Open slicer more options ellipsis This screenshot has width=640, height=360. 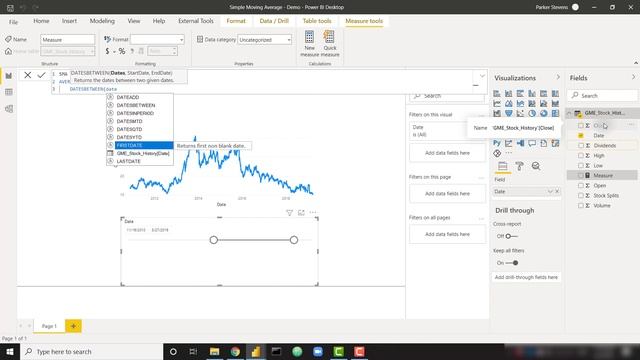point(313,213)
